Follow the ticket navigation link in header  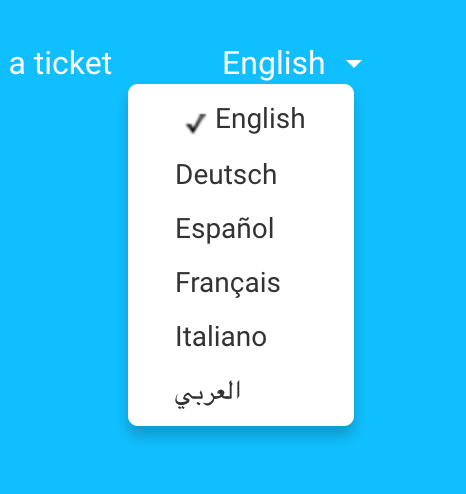pyautogui.click(x=60, y=63)
